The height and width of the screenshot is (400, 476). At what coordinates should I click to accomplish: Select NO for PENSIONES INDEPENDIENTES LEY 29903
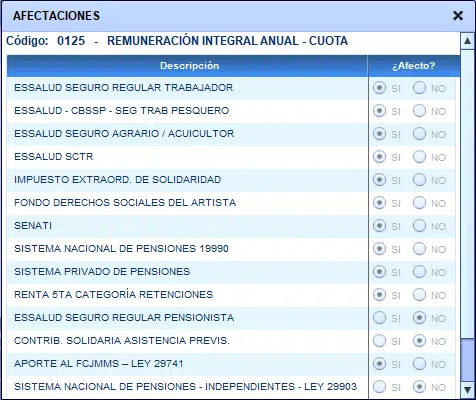point(419,387)
